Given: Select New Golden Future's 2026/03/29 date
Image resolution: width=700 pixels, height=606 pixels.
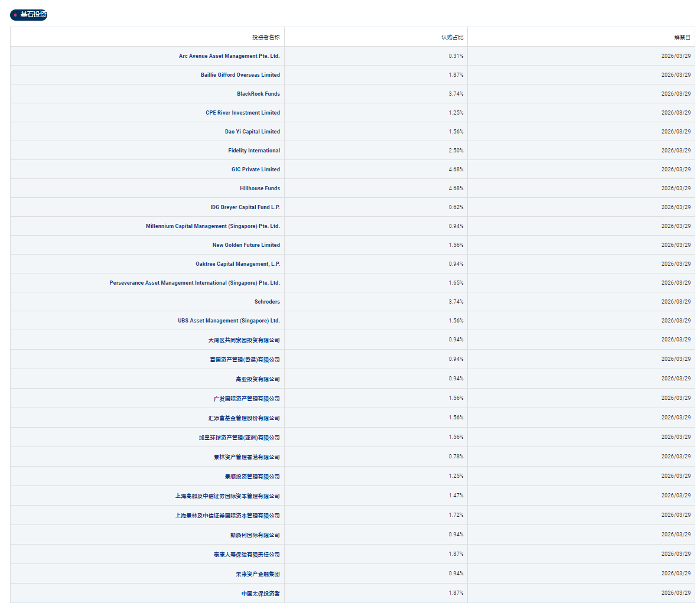Looking at the screenshot, I should [676, 245].
